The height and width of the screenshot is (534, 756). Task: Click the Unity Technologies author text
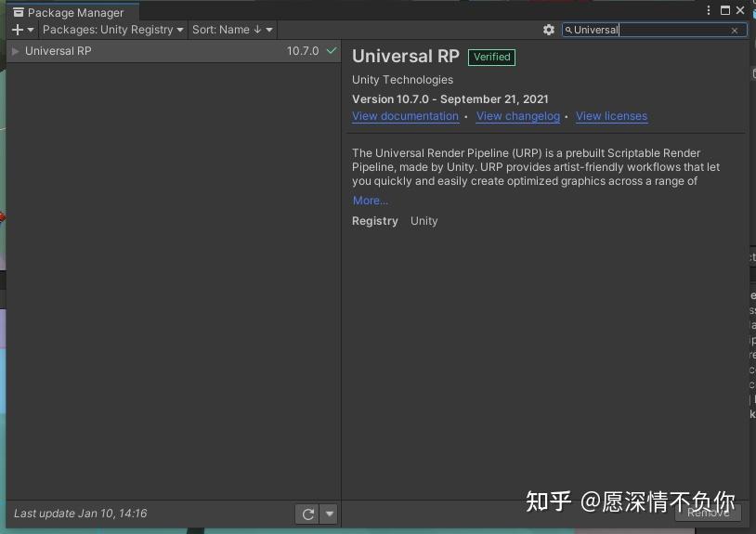tap(402, 80)
